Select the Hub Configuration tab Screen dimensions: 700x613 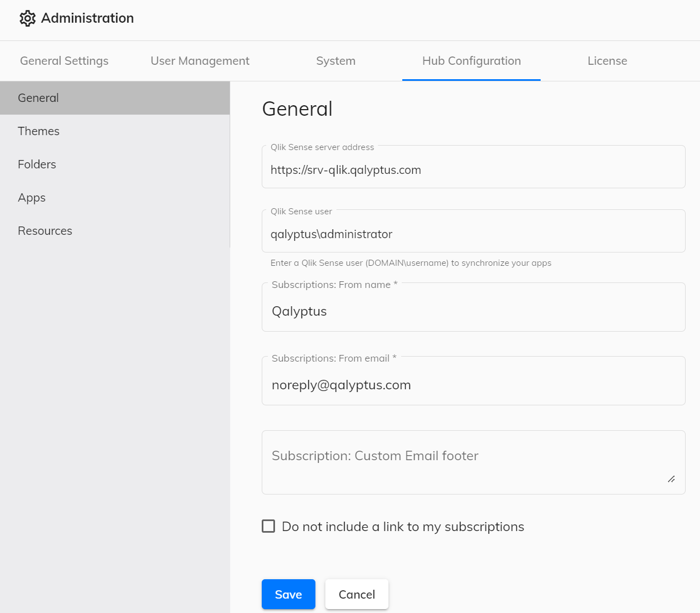471,61
